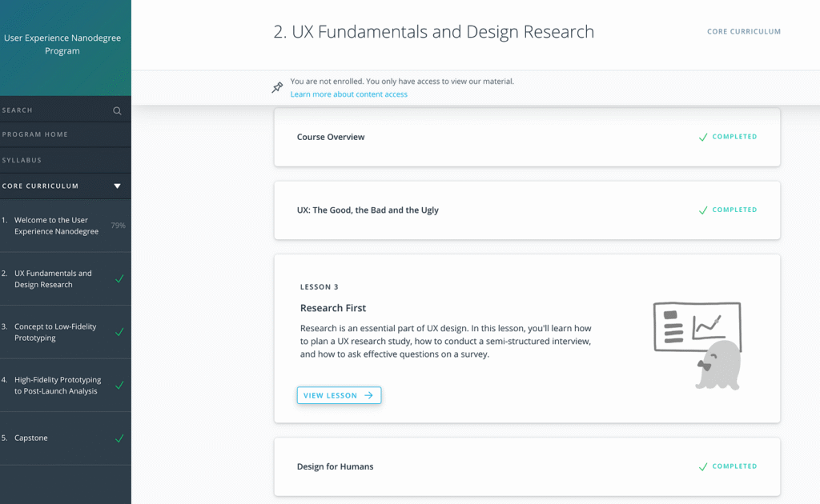Viewport: 820px width, 504px height.
Task: Click the pin icon beside enrollment notice
Action: [x=277, y=87]
